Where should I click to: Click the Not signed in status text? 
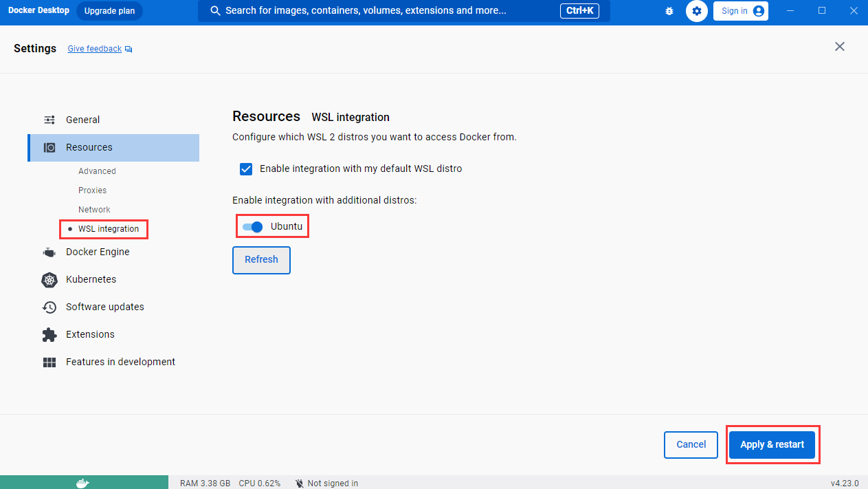(x=333, y=483)
